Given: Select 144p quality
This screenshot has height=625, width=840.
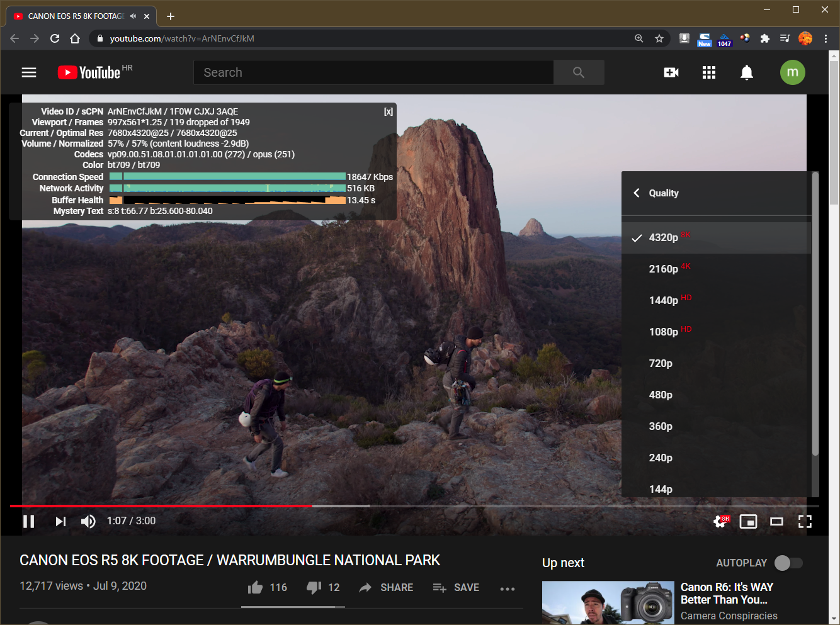Looking at the screenshot, I should pyautogui.click(x=716, y=488).
